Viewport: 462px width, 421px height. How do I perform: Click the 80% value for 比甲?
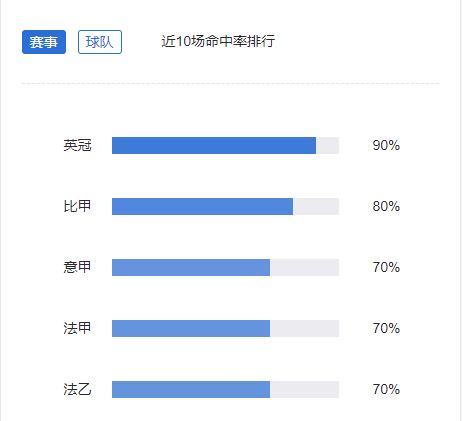pyautogui.click(x=386, y=206)
